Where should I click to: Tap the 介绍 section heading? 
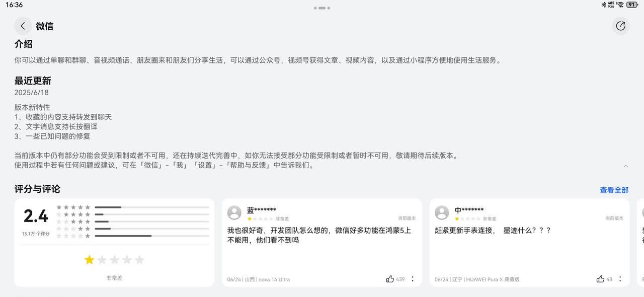(24, 44)
